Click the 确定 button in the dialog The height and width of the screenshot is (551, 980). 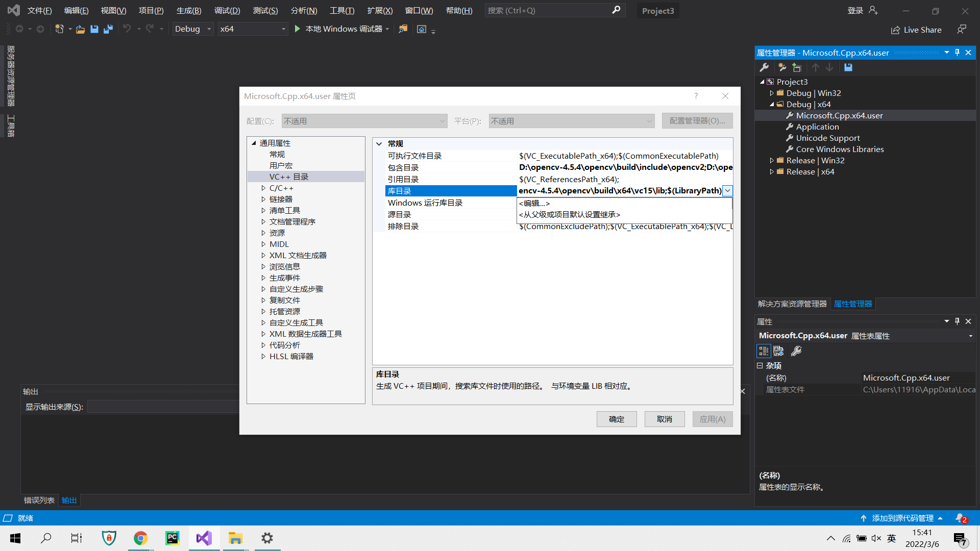click(616, 419)
